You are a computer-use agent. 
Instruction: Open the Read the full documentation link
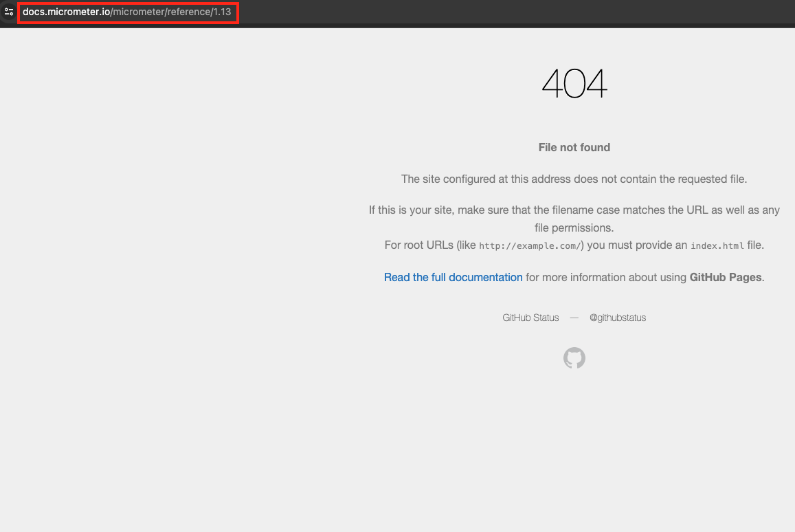[x=453, y=278]
